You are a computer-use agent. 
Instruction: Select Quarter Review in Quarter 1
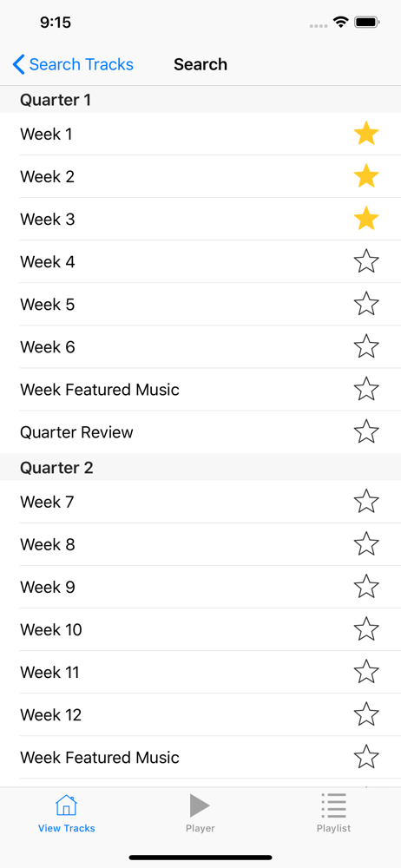pyautogui.click(x=200, y=431)
